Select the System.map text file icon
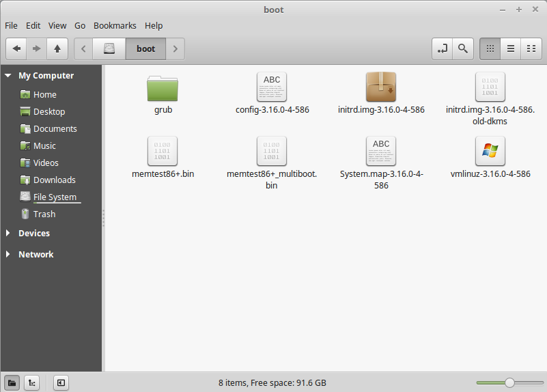Screen dimensions: 547x392 tap(381, 151)
